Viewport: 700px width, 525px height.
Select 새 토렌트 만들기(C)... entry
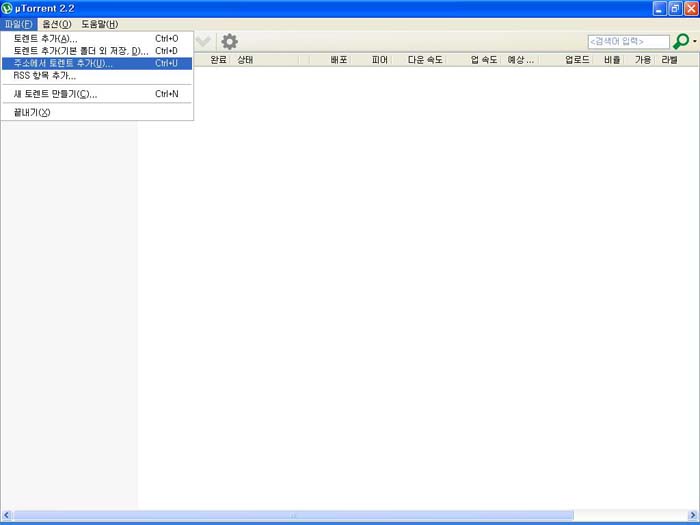coord(97,94)
